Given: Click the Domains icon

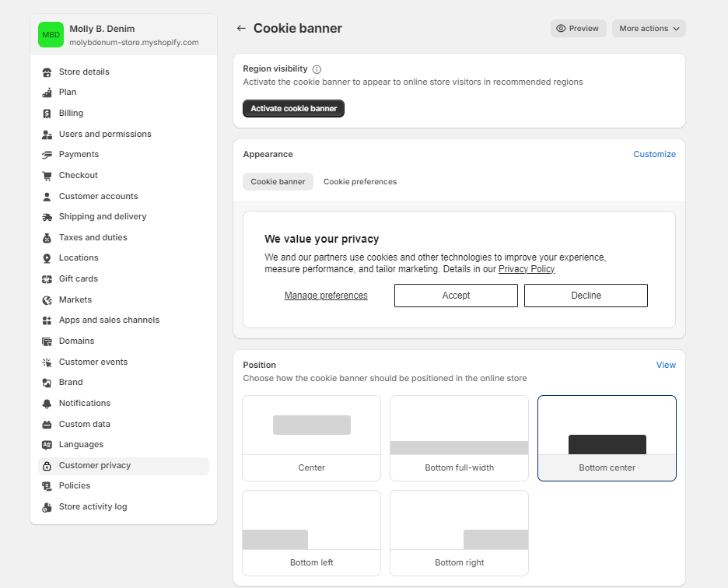Looking at the screenshot, I should click(x=47, y=341).
